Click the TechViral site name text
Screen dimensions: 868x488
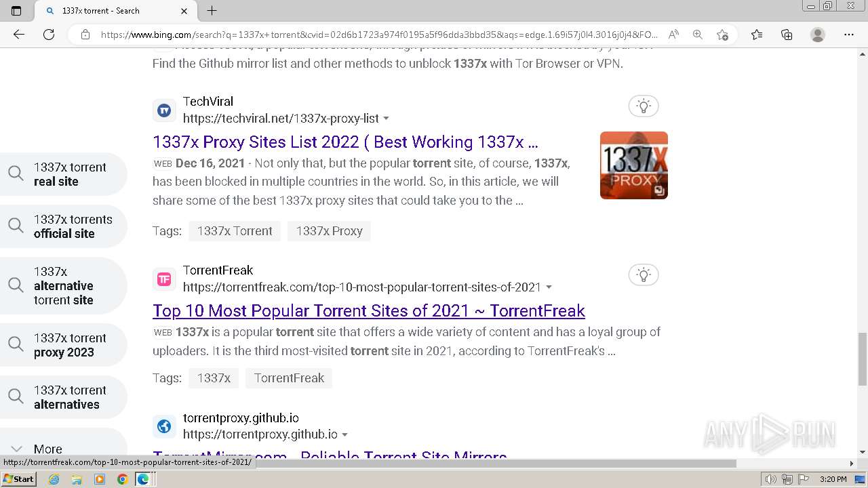(x=208, y=102)
